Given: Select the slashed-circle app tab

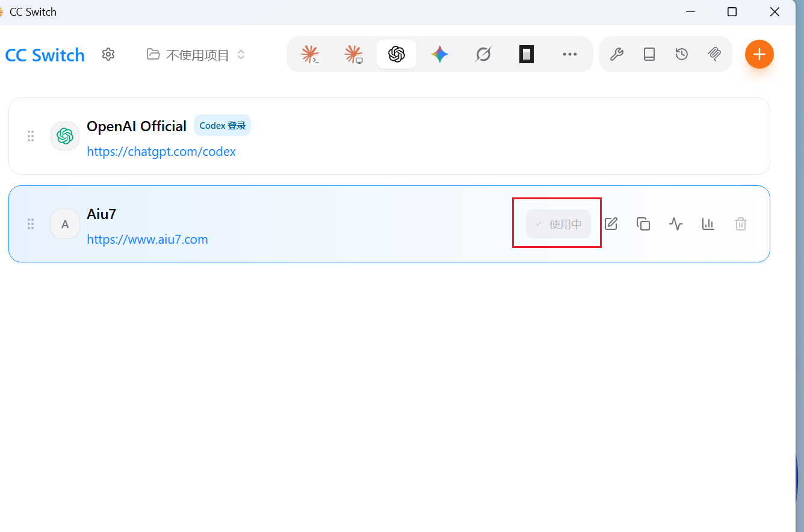Looking at the screenshot, I should (483, 55).
